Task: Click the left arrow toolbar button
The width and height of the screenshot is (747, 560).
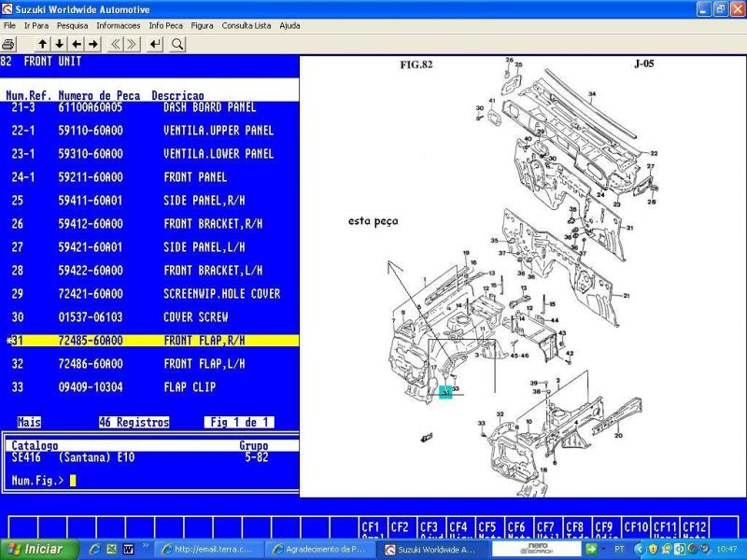Action: pyautogui.click(x=77, y=44)
